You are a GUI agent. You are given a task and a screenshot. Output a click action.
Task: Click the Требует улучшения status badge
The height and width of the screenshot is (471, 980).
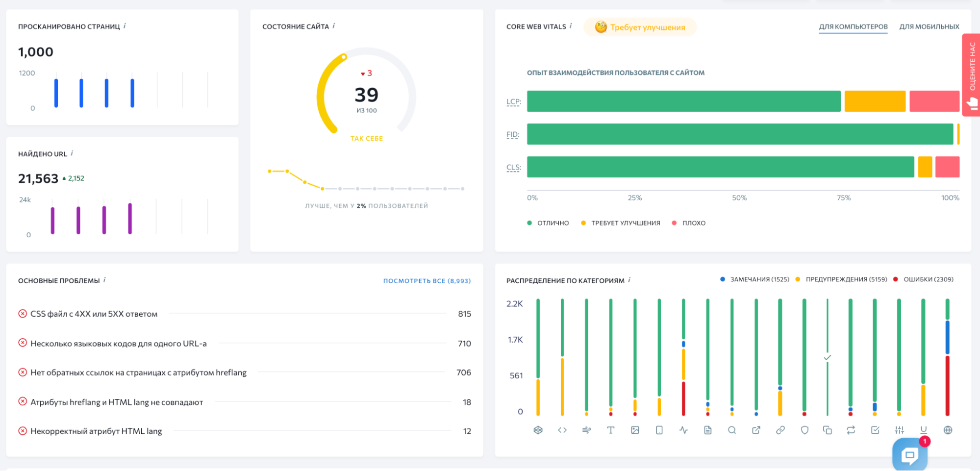(x=640, y=27)
